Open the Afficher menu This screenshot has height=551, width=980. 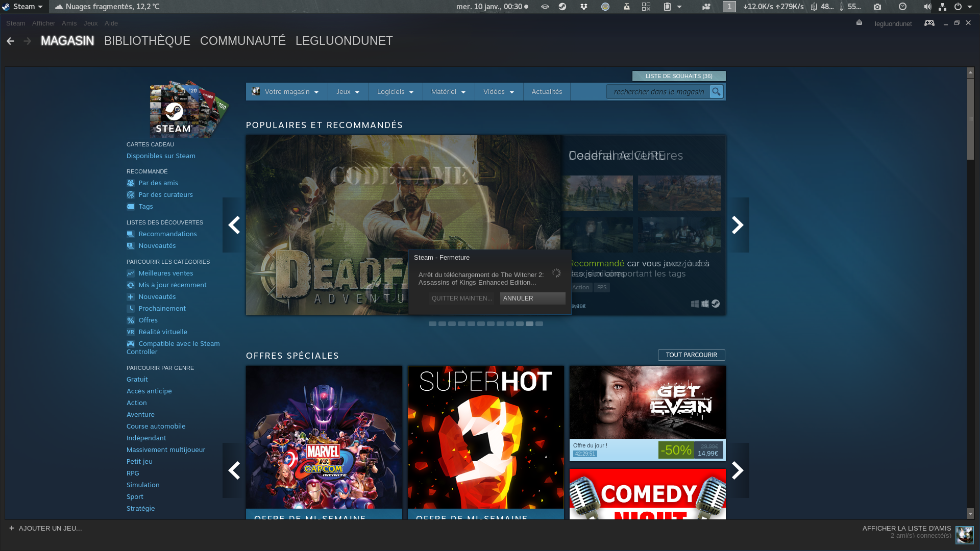tap(43, 23)
